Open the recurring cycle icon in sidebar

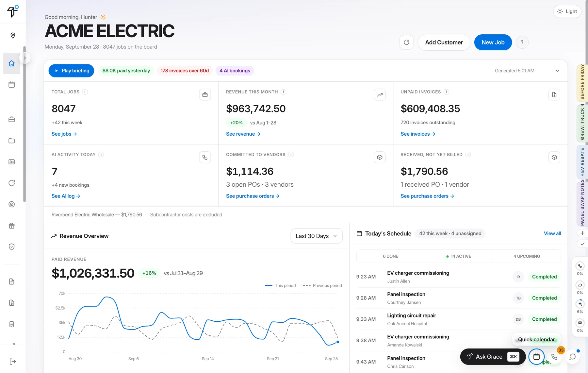pyautogui.click(x=12, y=183)
